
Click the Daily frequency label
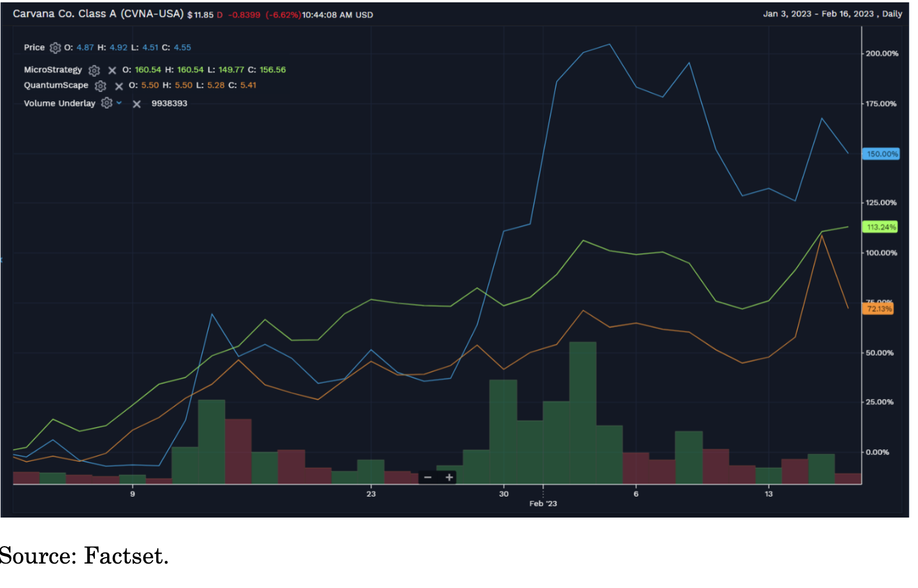coord(892,14)
